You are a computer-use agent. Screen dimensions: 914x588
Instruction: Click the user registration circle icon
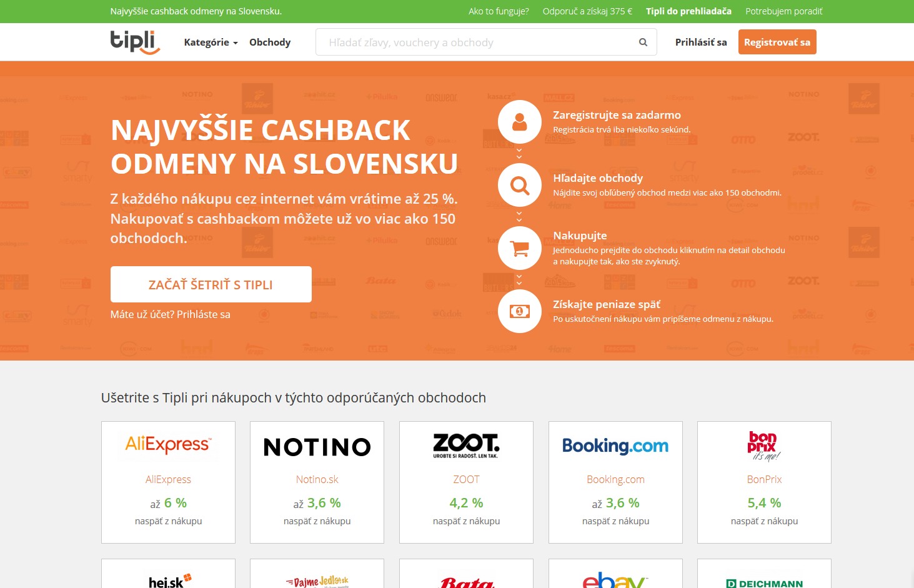coord(520,122)
